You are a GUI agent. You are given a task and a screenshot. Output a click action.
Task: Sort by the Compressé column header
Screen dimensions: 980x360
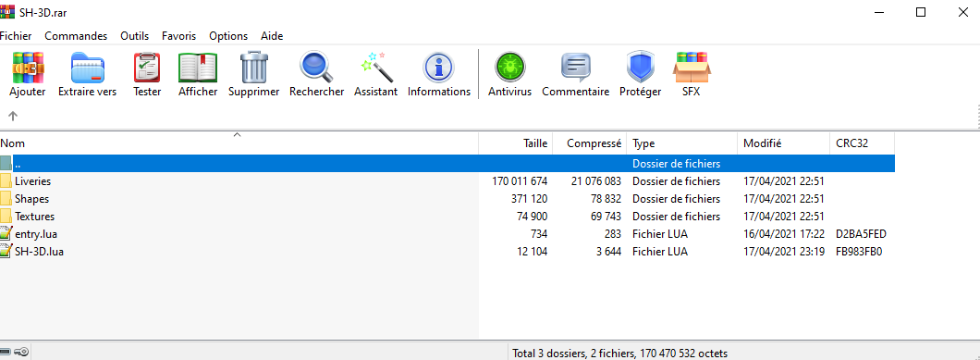pos(589,143)
